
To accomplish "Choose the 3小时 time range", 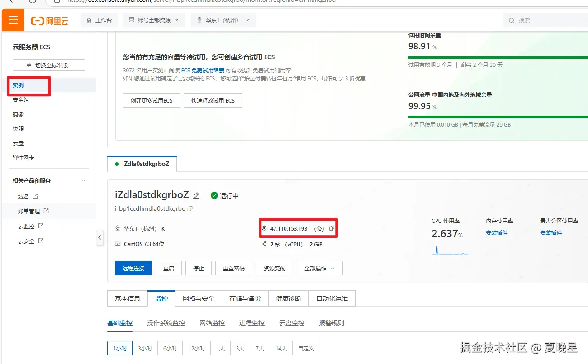I will coord(145,348).
